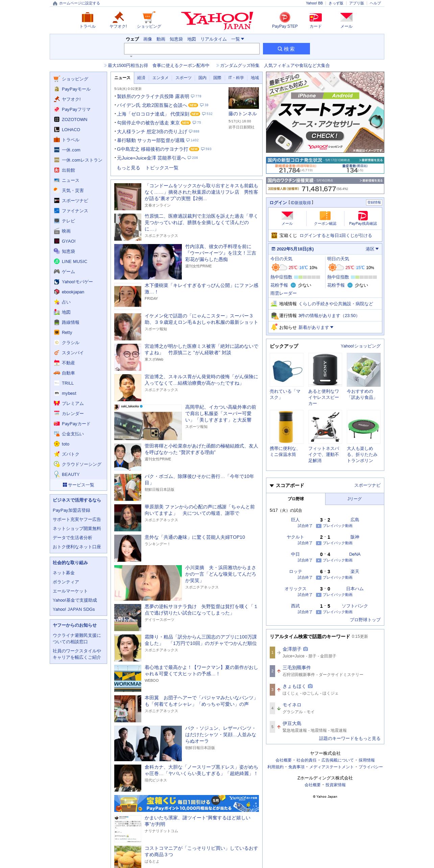
Task: Click the home icon beside ホームページに設定する
Action: [55, 3]
